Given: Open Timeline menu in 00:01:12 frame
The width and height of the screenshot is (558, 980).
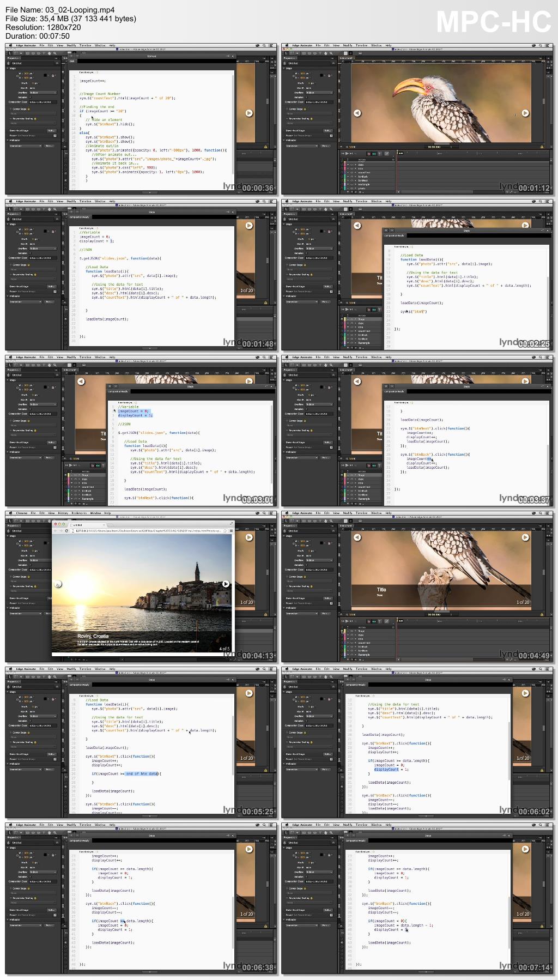Looking at the screenshot, I should pos(362,46).
